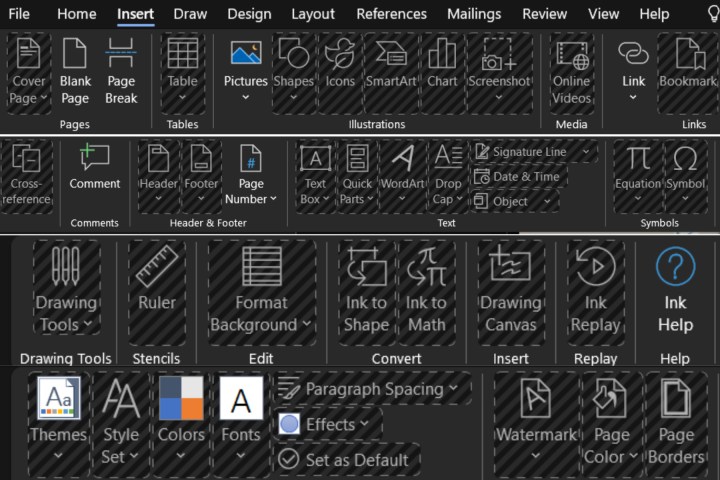Click the Signature Line button

(533, 152)
